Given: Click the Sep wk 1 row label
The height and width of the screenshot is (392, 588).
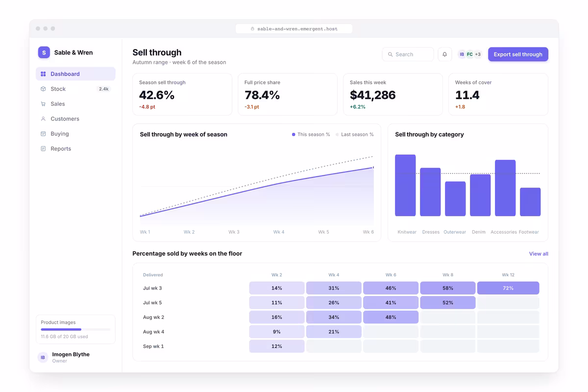Looking at the screenshot, I should click(153, 346).
